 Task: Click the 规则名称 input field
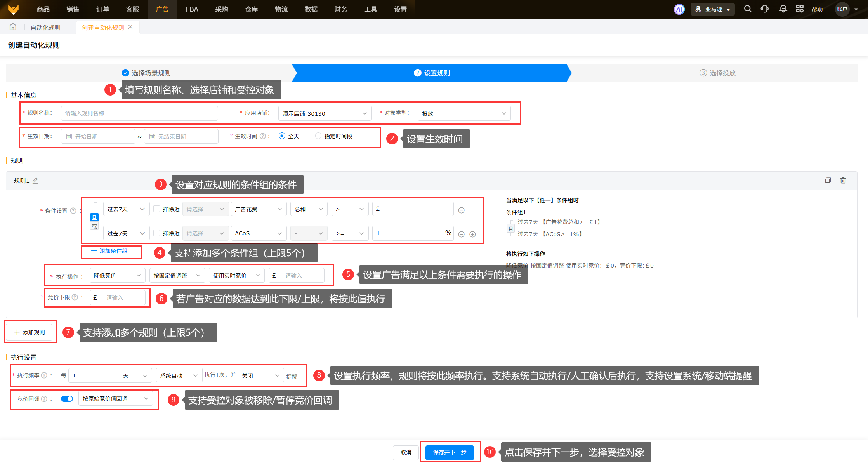tap(139, 113)
